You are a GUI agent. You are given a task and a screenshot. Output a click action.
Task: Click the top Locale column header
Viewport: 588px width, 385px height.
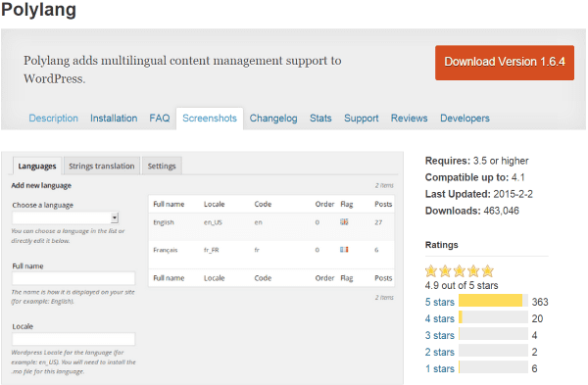tap(214, 204)
